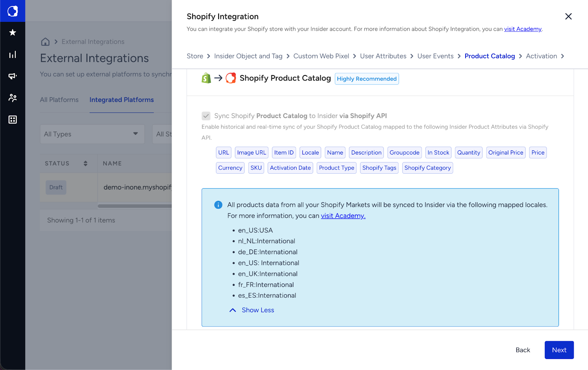
Task: Go to the User Events wizard step
Action: pos(435,56)
